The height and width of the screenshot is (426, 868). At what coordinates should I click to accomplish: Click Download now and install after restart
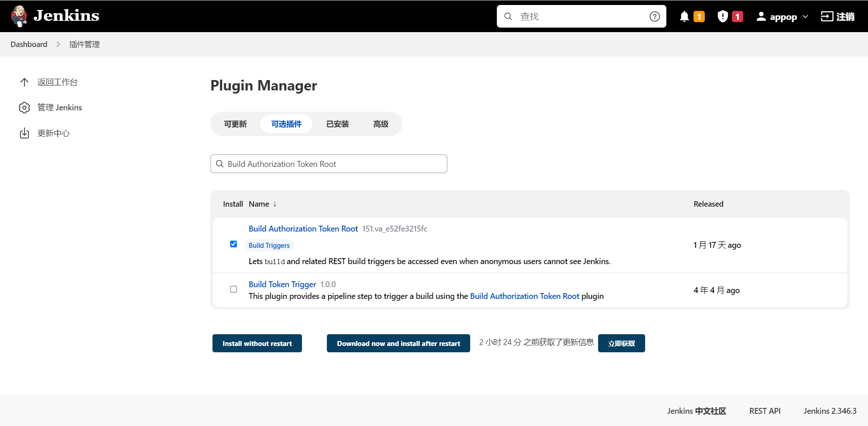(x=398, y=344)
